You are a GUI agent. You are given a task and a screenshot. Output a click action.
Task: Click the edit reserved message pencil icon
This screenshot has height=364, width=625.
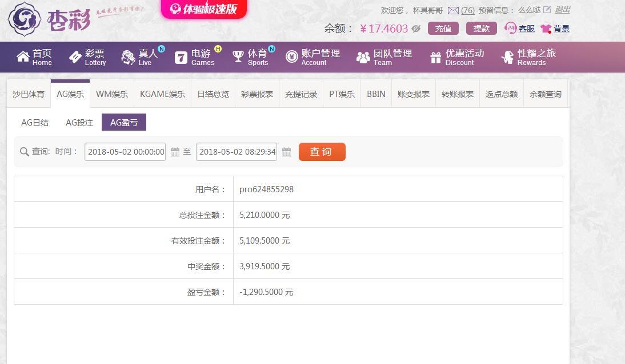point(547,10)
